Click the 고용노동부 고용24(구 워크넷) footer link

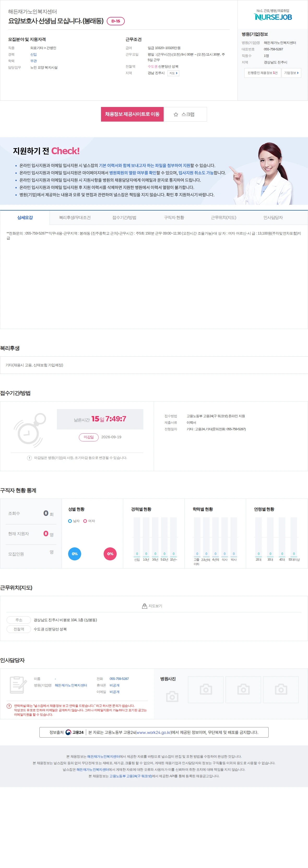click(x=131, y=776)
